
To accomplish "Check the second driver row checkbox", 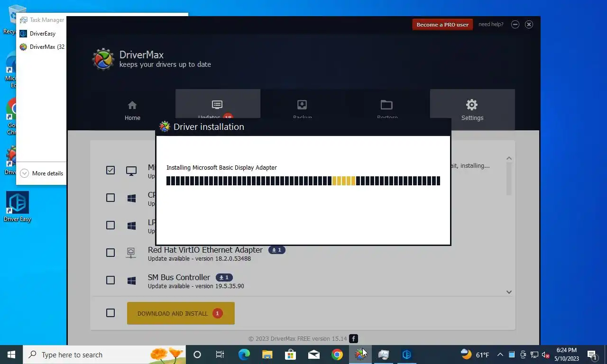I will pos(110,198).
